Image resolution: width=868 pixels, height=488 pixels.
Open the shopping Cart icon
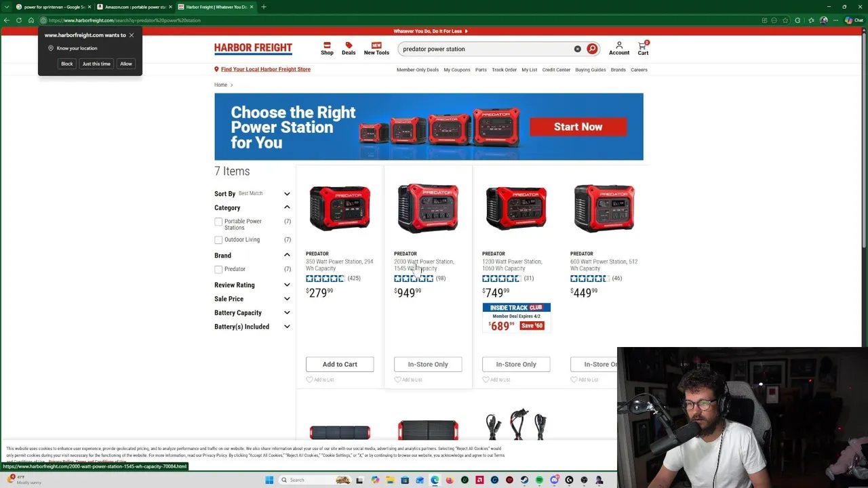[643, 48]
